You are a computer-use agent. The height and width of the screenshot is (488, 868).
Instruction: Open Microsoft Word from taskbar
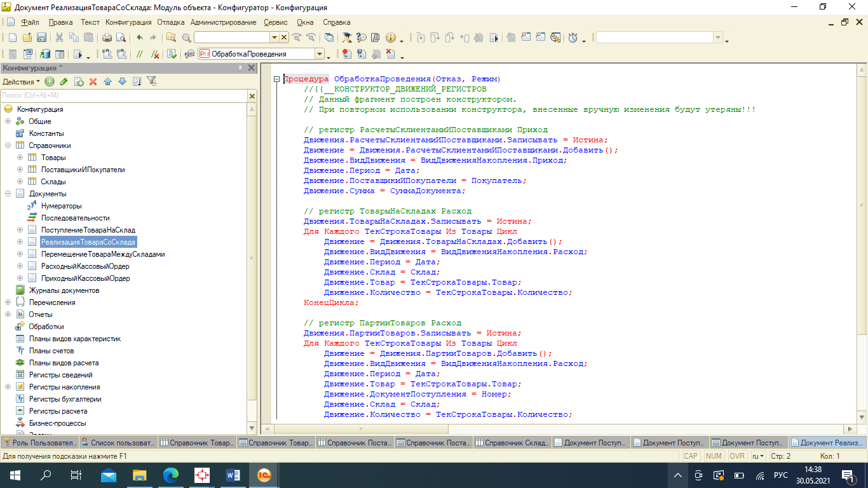click(233, 475)
